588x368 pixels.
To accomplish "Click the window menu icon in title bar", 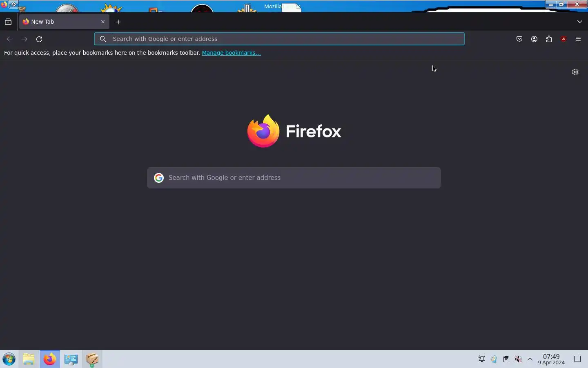I will point(4,4).
